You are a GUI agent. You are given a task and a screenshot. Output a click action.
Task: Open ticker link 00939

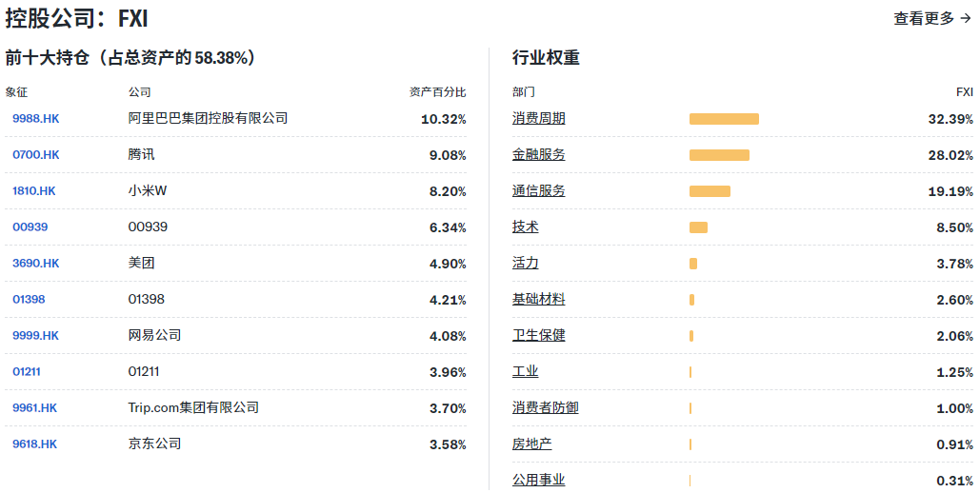[30, 227]
